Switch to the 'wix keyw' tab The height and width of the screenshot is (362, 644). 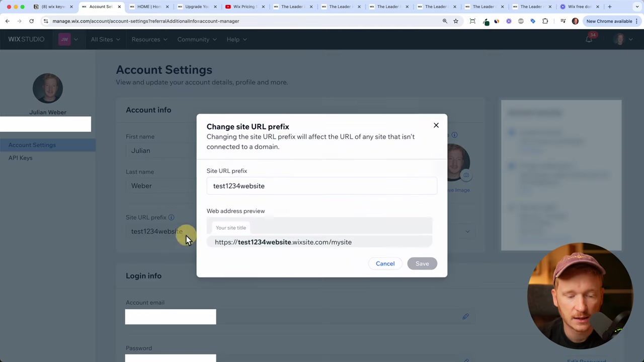click(x=53, y=7)
